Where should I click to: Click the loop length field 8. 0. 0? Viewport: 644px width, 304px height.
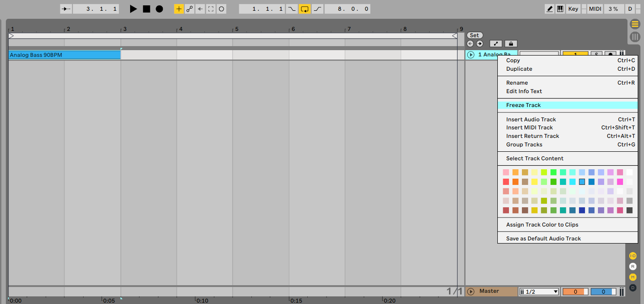click(x=347, y=9)
